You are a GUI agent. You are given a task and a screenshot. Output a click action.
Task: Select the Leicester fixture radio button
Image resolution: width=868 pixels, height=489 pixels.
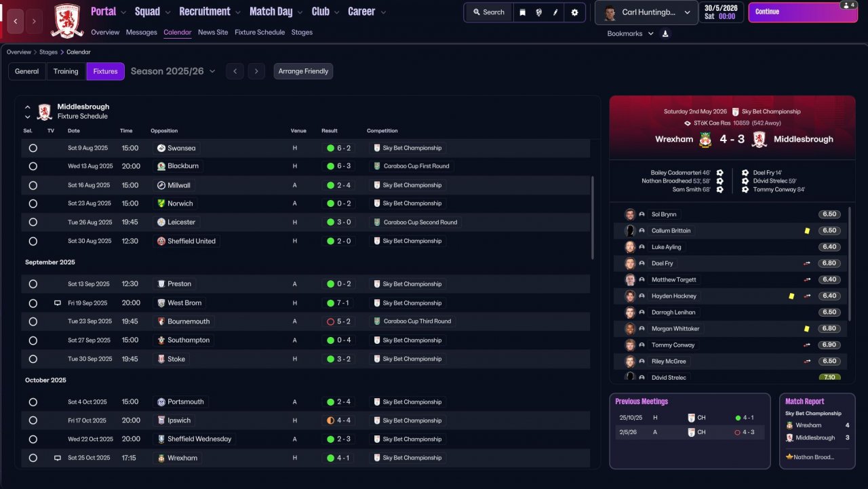pyautogui.click(x=33, y=222)
